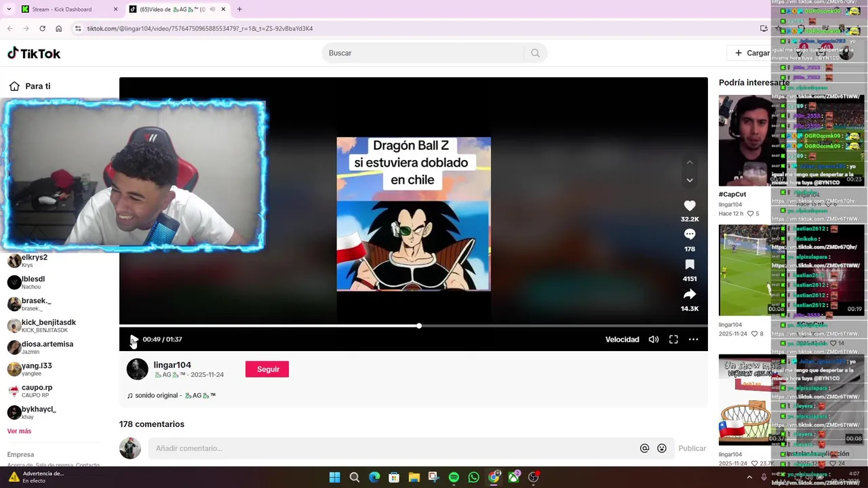The height and width of the screenshot is (488, 868).
Task: Open browser home page
Action: pyautogui.click(x=58, y=28)
